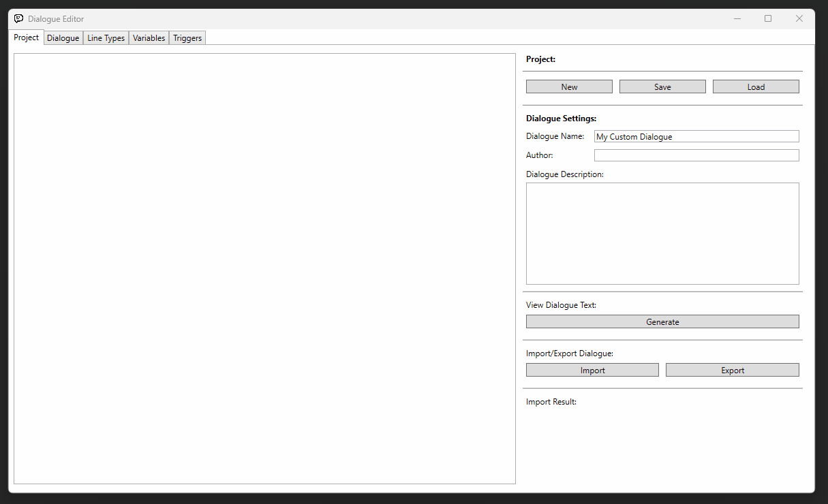The width and height of the screenshot is (828, 504).
Task: Click the Import dialogue button
Action: click(x=592, y=370)
